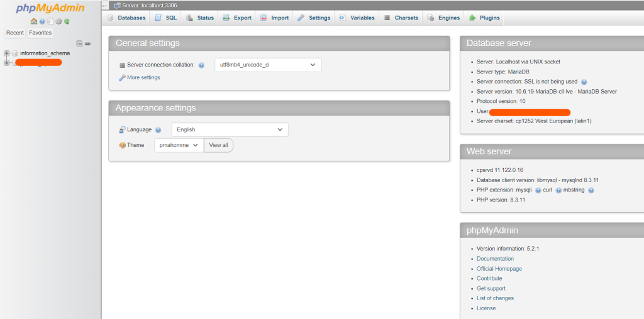Click the Favorites button in sidebar
Image resolution: width=644 pixels, height=319 pixels.
40,33
